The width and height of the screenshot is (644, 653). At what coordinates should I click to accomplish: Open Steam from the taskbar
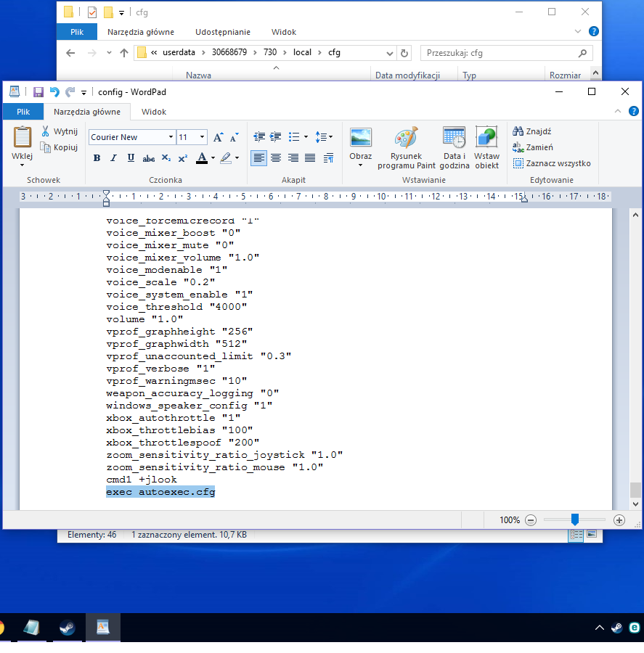coord(67,627)
